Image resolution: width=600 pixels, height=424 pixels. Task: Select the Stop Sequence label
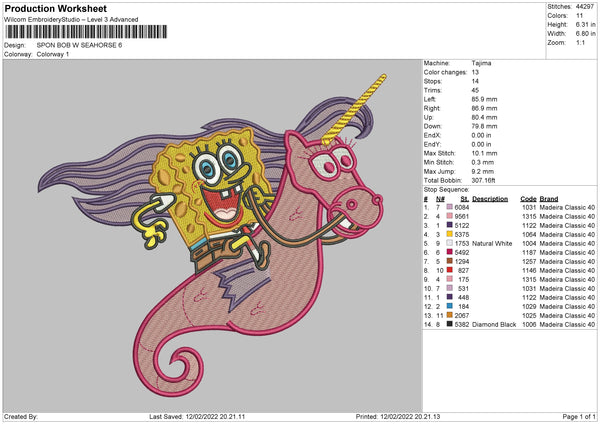pyautogui.click(x=445, y=187)
